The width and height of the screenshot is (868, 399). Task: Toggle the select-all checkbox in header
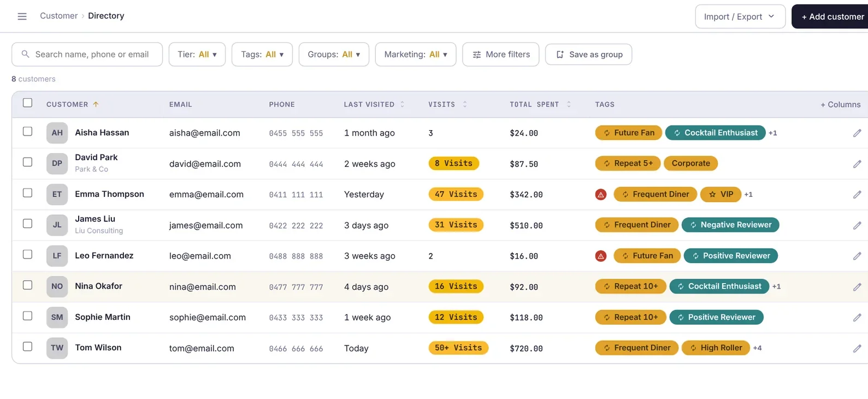tap(27, 103)
